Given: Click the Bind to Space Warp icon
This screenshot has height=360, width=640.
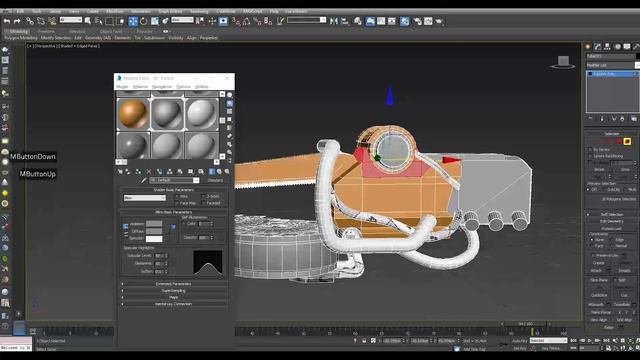Looking at the screenshot, I should [x=52, y=21].
